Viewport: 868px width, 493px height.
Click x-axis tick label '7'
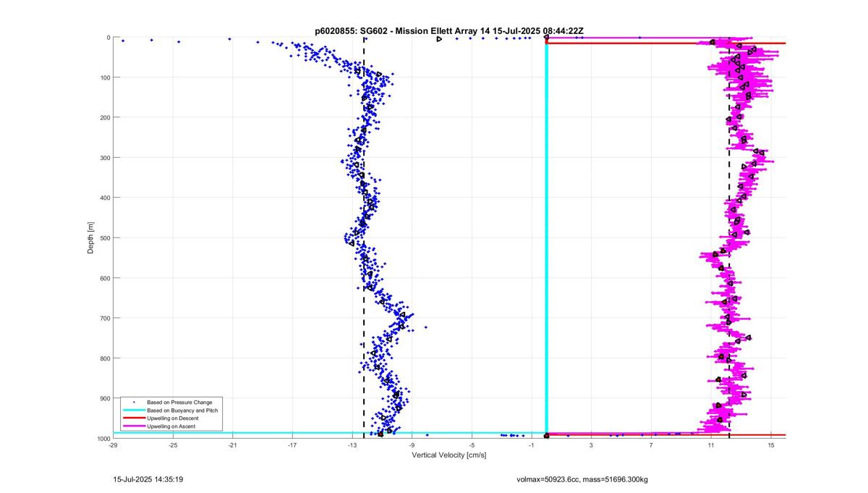tap(651, 445)
